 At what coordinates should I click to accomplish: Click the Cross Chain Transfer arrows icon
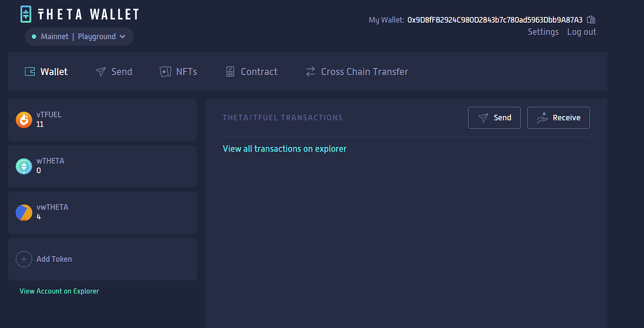pos(310,71)
